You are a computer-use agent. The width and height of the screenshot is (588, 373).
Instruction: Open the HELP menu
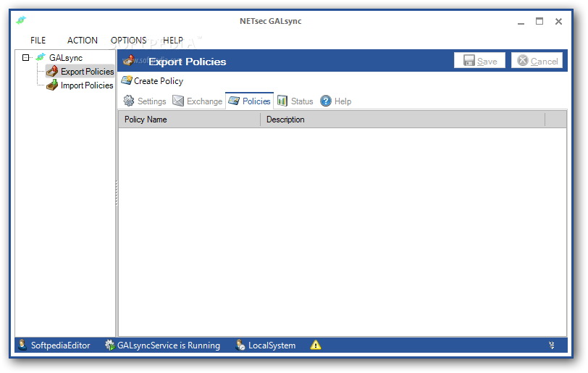tap(173, 40)
